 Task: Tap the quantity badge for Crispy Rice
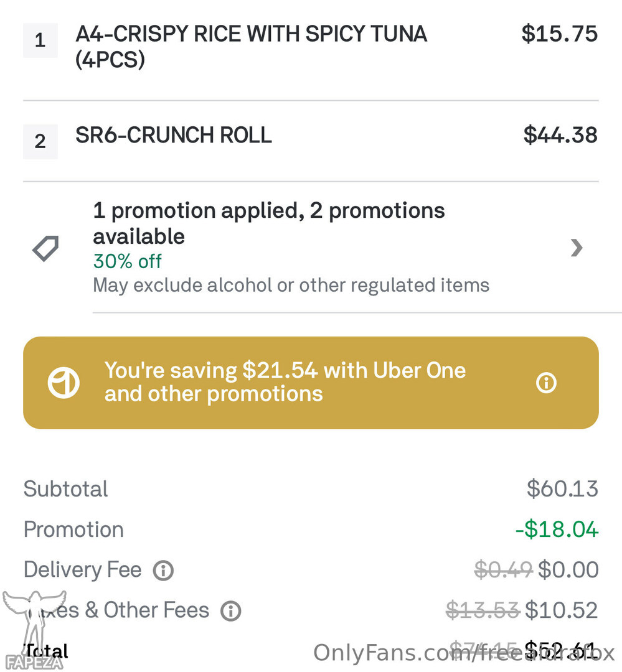[40, 40]
